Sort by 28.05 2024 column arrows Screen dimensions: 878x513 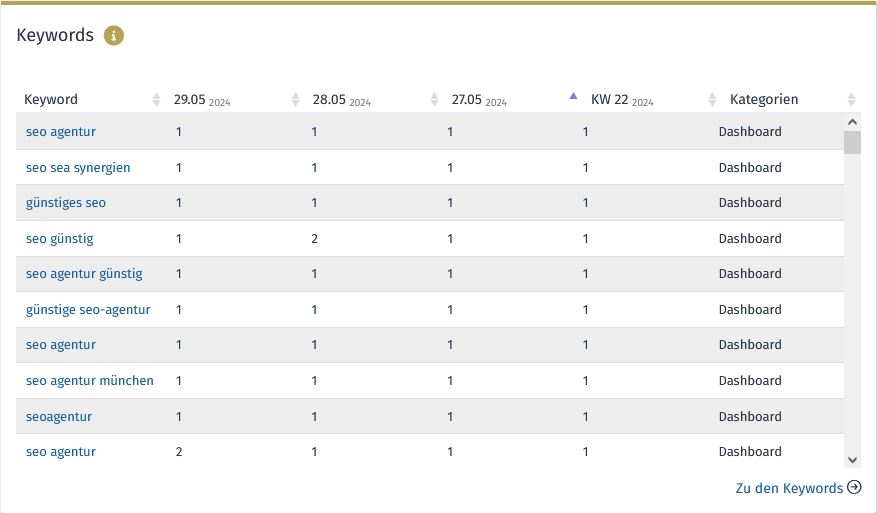click(435, 100)
